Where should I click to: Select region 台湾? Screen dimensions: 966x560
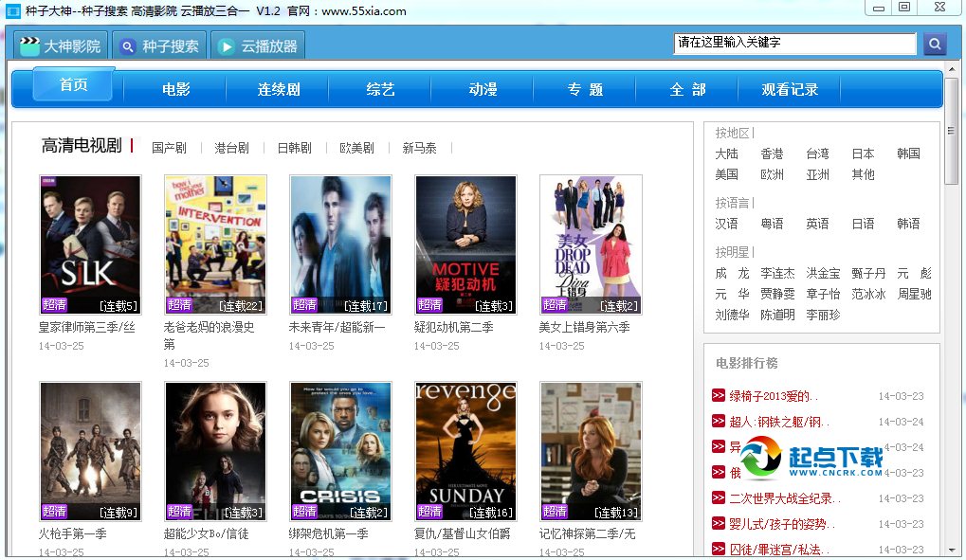pos(817,154)
